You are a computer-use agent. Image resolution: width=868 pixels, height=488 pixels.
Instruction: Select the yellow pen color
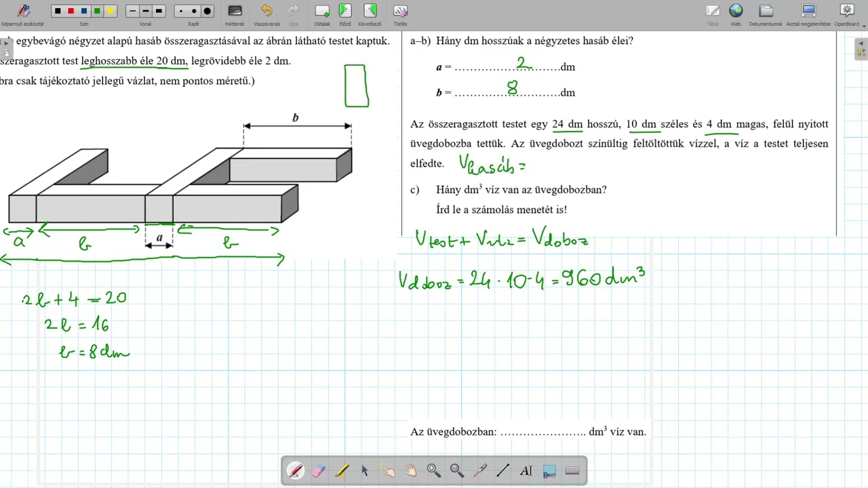pyautogui.click(x=111, y=11)
